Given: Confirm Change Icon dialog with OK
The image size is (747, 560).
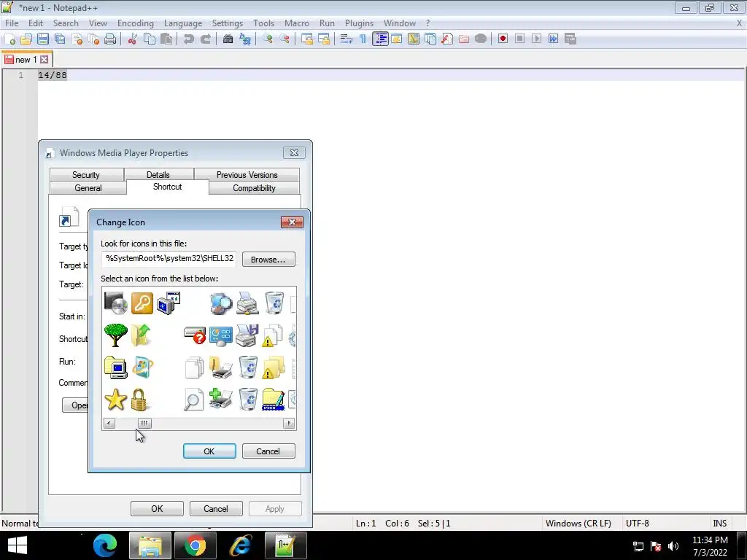Looking at the screenshot, I should 209,451.
